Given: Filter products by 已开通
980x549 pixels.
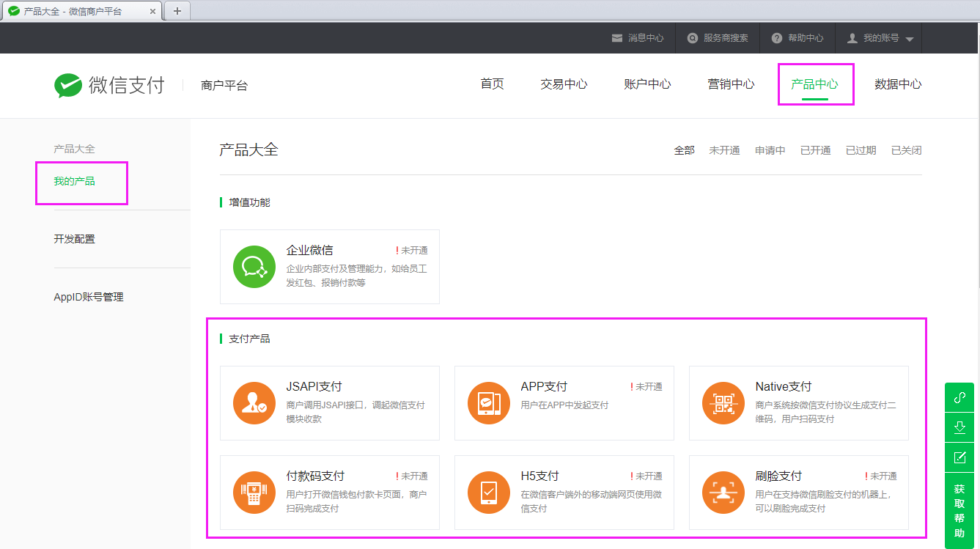Looking at the screenshot, I should point(816,150).
